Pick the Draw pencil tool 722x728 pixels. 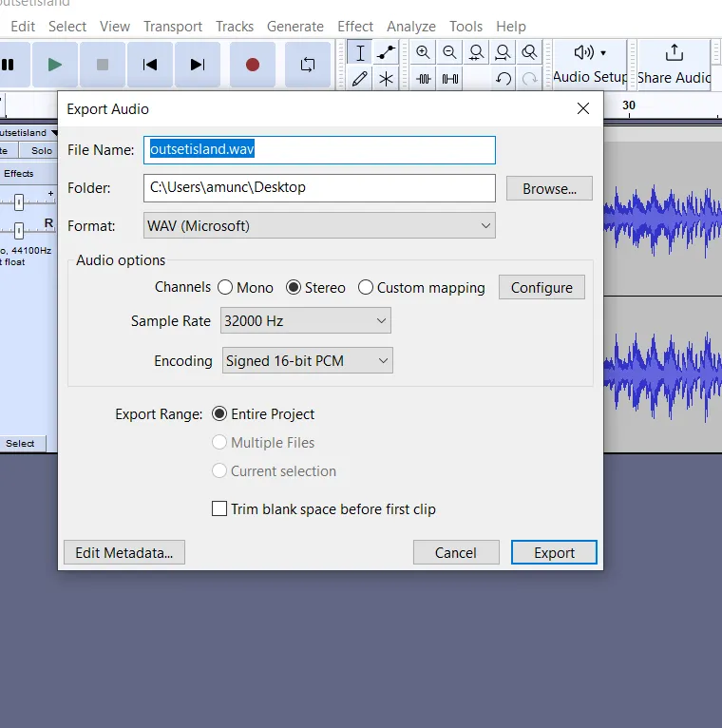360,79
